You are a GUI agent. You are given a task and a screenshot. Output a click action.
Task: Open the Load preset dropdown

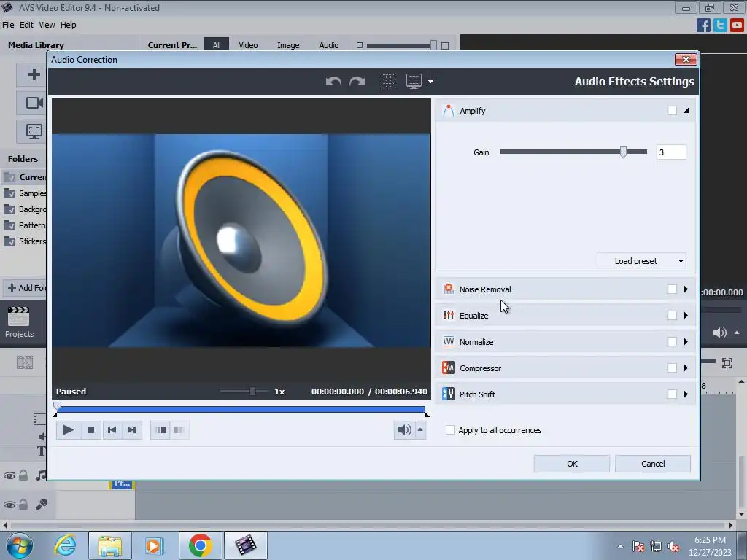pos(641,261)
